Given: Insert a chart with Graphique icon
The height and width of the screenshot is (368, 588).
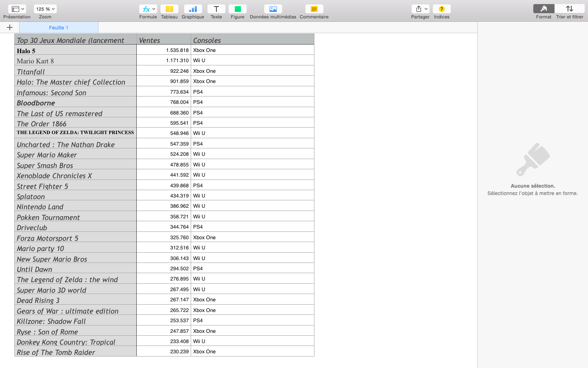Looking at the screenshot, I should click(x=193, y=9).
